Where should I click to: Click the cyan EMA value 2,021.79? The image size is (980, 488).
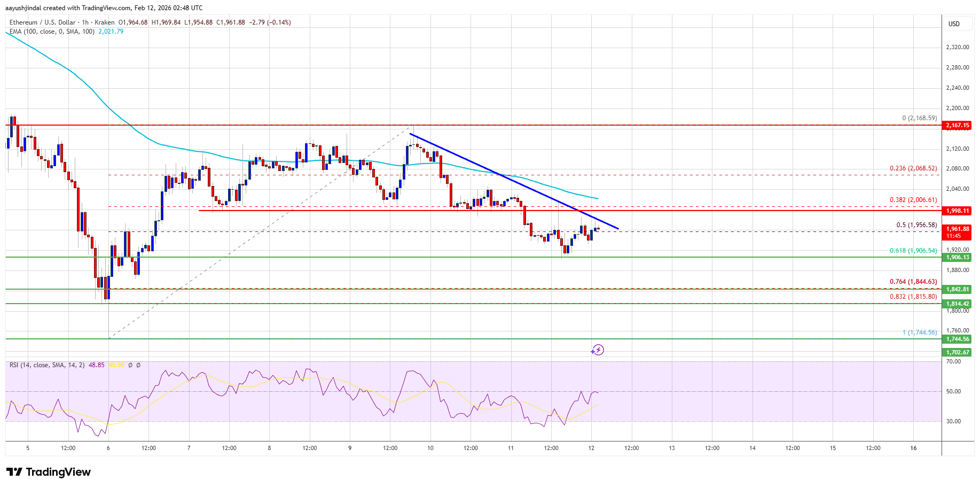click(111, 32)
